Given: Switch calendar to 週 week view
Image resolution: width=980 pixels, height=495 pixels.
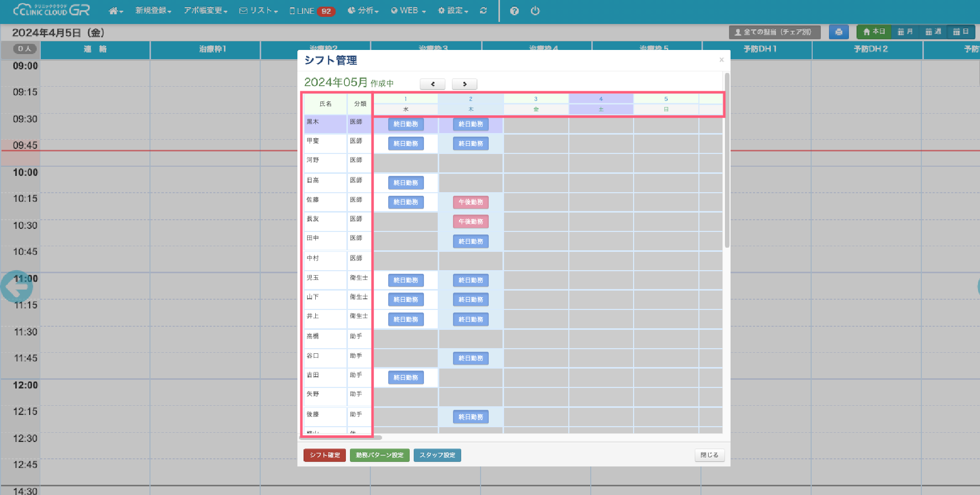Looking at the screenshot, I should coord(933,32).
